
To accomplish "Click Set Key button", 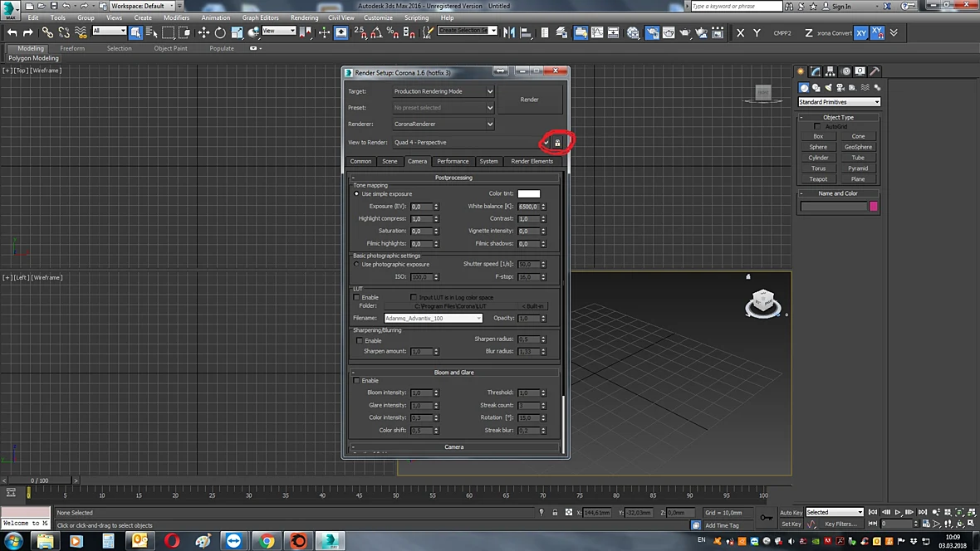I will pyautogui.click(x=791, y=524).
